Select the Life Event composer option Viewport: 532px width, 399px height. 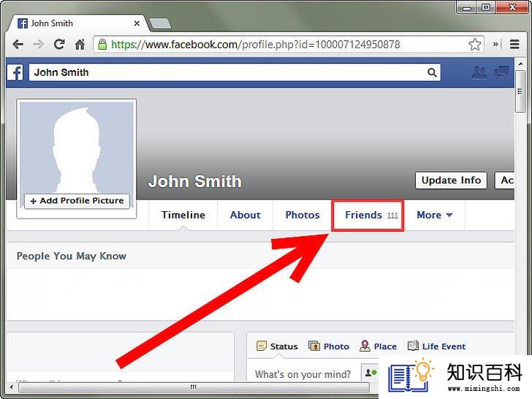[436, 346]
